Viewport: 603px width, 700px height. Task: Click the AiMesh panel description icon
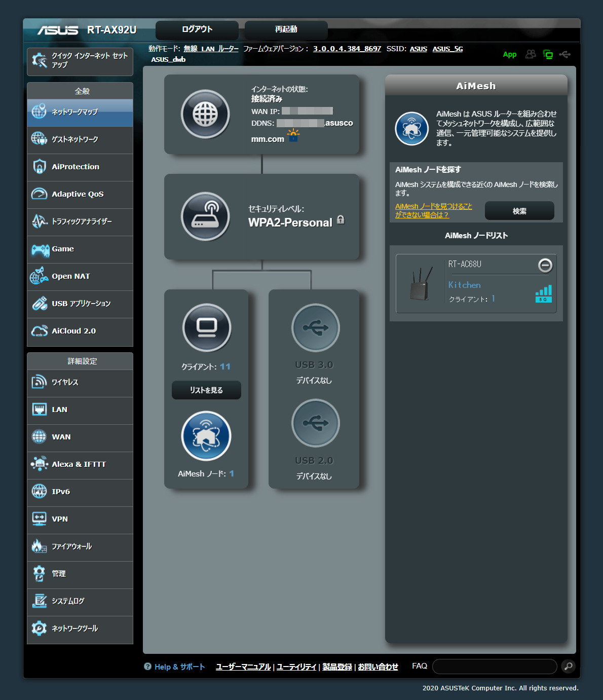[x=412, y=129]
